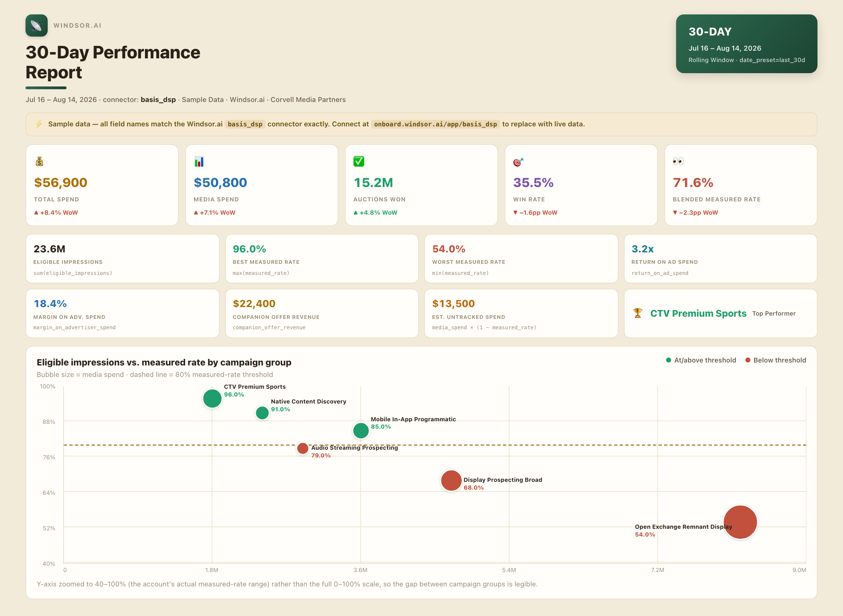The width and height of the screenshot is (843, 616).
Task: Click the Est. Untracked Spend $13,500 card
Action: point(521,313)
